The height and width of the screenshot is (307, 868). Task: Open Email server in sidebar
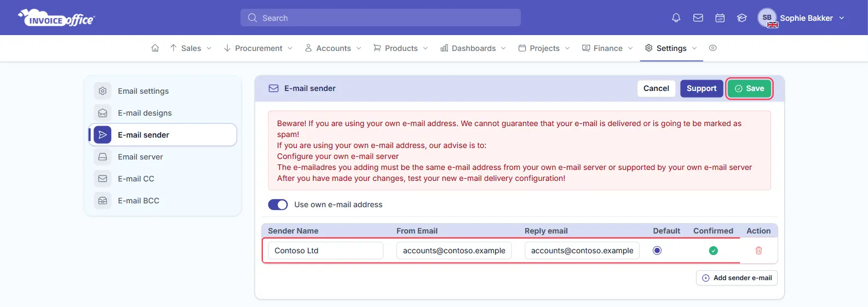[x=163, y=157]
